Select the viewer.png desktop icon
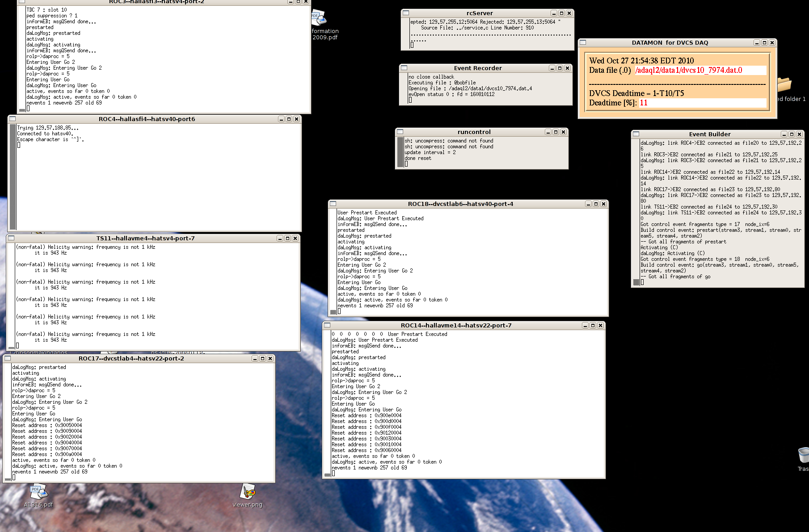The image size is (809, 532). coord(248,496)
